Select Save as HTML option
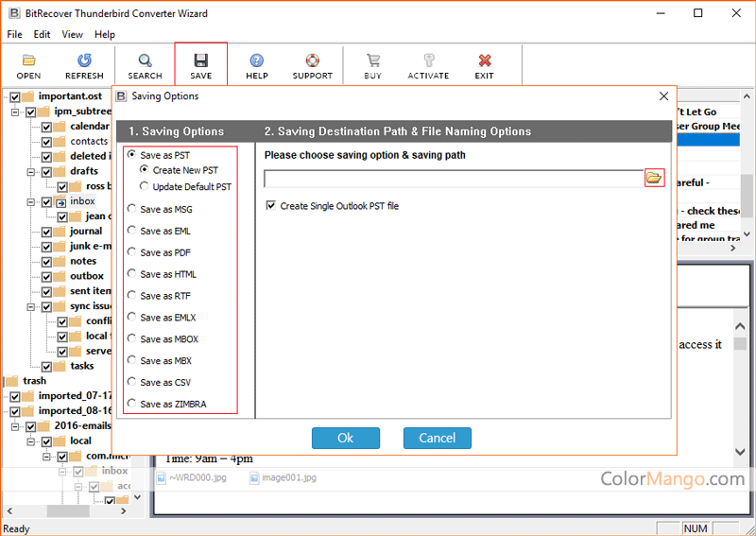The height and width of the screenshot is (536, 756). [x=131, y=274]
